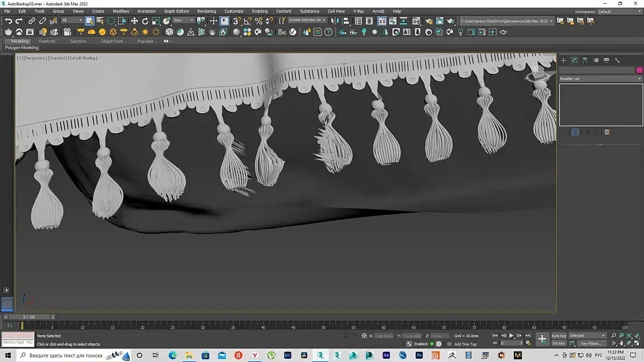Screen dimensions: 644x362
Task: Switch to the Freeform ribbon tab
Action: click(x=47, y=41)
